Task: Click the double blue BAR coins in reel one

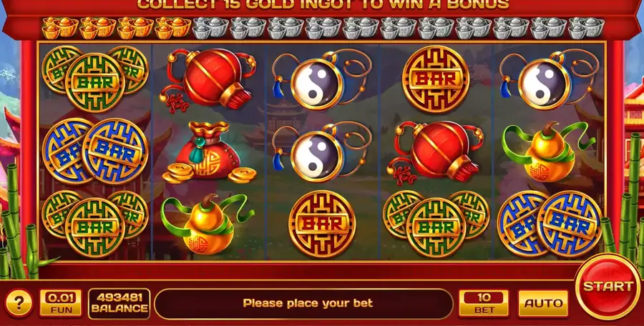Action: click(x=95, y=152)
